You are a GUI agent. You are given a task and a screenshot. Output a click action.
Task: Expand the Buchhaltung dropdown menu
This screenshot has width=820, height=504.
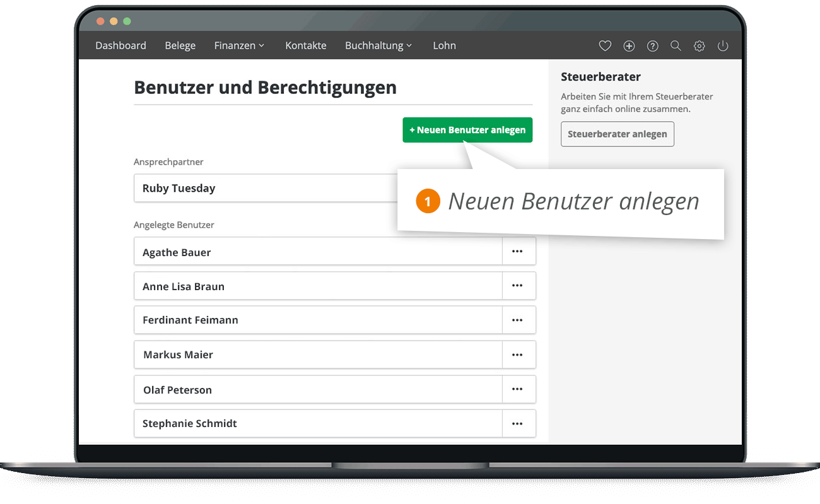pyautogui.click(x=378, y=46)
